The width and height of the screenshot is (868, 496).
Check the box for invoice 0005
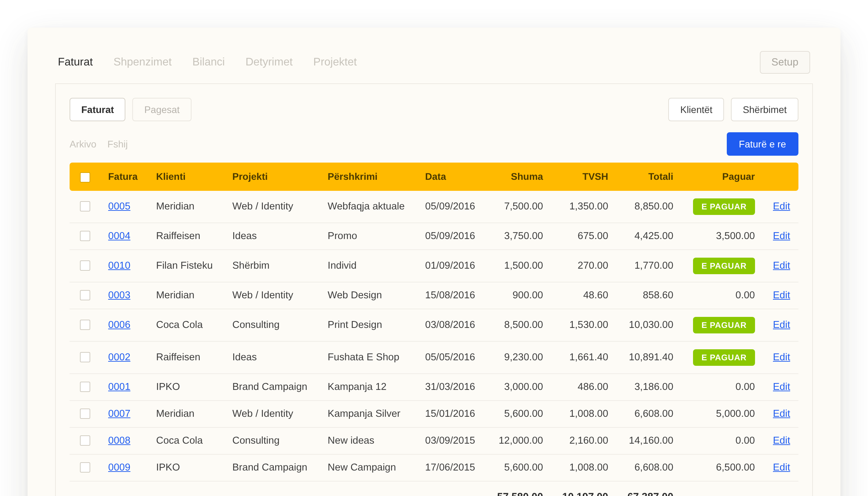tap(85, 206)
